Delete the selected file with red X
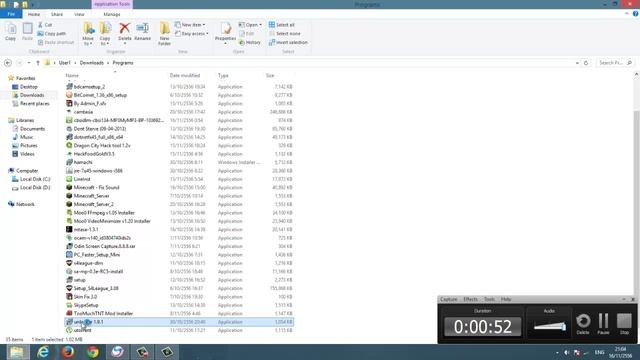Viewport: 640px width, 360px height. pos(124,33)
